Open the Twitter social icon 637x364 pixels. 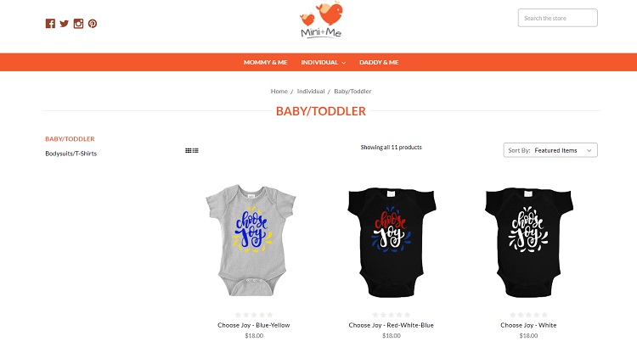pyautogui.click(x=65, y=24)
